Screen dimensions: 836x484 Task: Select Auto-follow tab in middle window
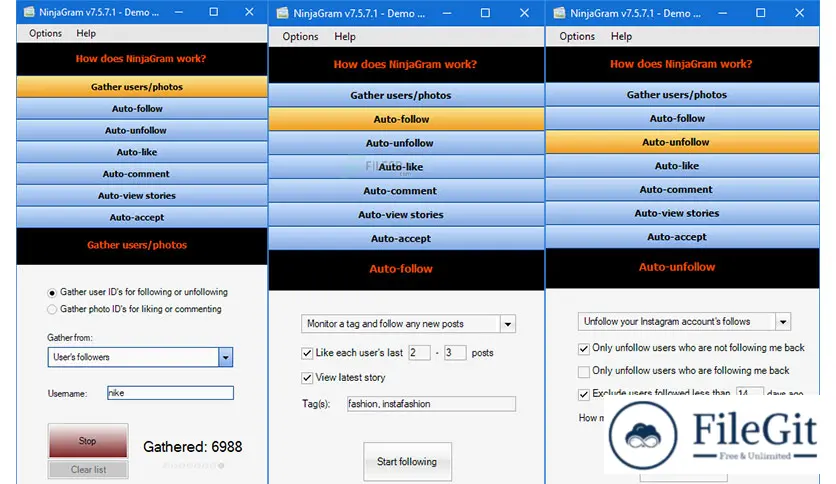click(406, 119)
